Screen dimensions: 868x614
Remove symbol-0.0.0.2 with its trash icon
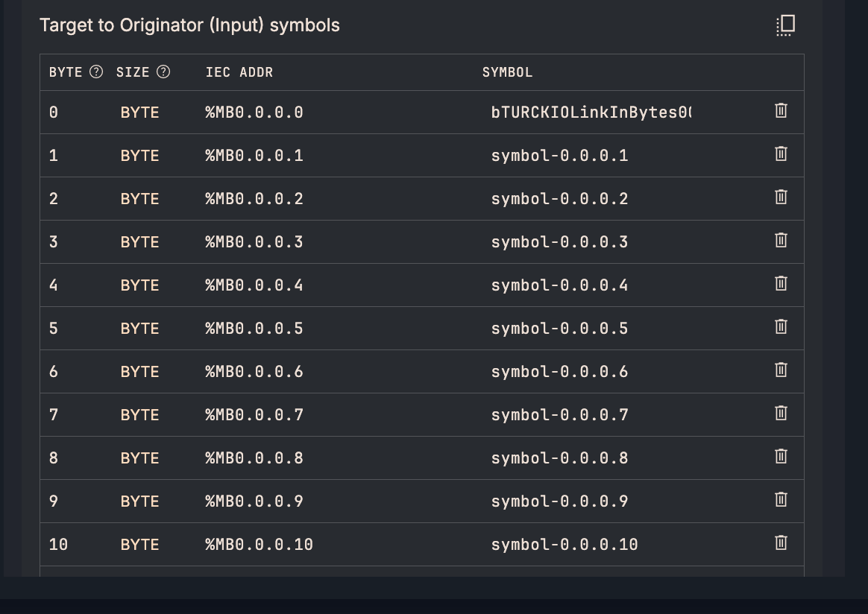(x=781, y=197)
